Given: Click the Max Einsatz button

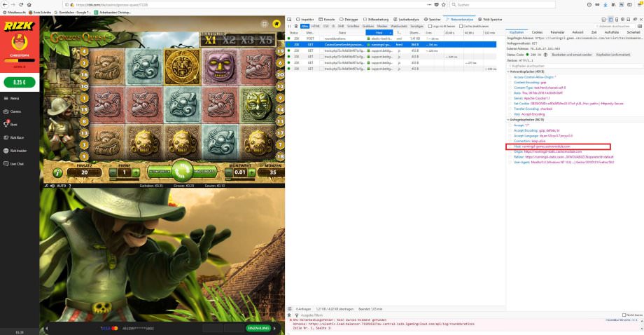Looking at the screenshot, I should (204, 171).
